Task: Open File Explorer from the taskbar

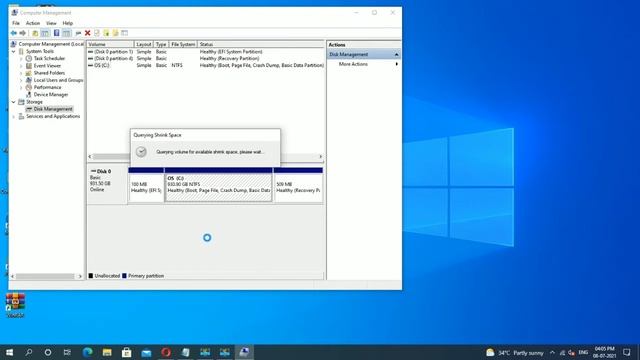Action: tap(107, 352)
